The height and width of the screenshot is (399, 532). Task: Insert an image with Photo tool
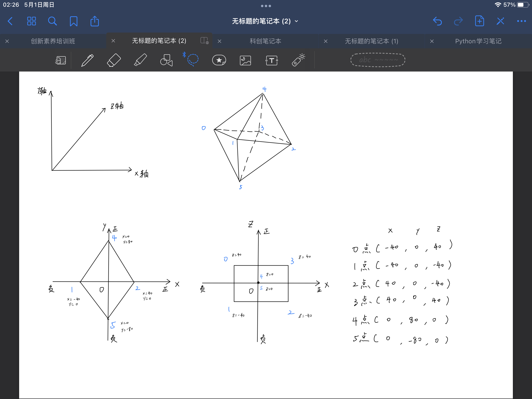coord(245,60)
